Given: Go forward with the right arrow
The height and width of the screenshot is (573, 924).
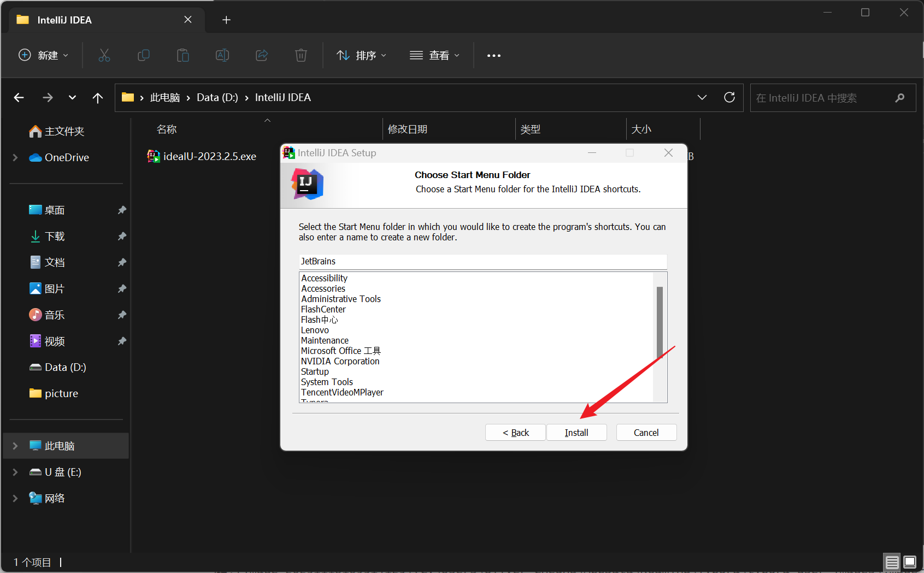Looking at the screenshot, I should pos(48,97).
